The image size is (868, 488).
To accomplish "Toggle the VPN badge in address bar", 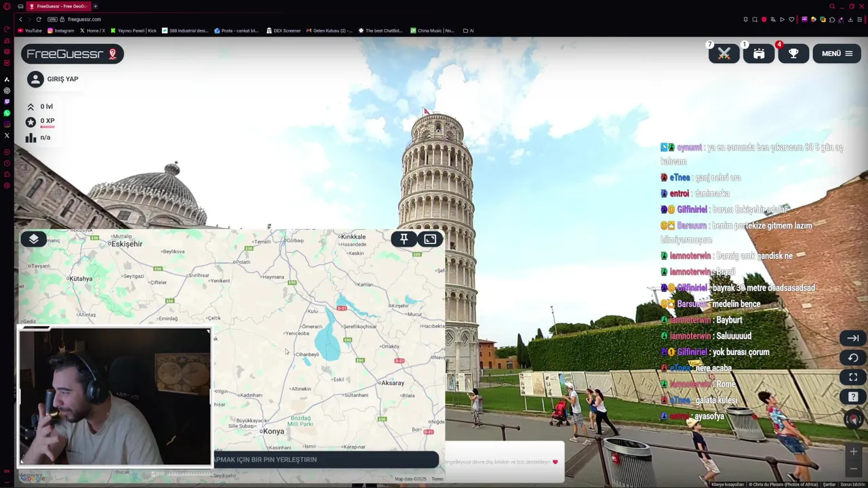I will tap(52, 19).
